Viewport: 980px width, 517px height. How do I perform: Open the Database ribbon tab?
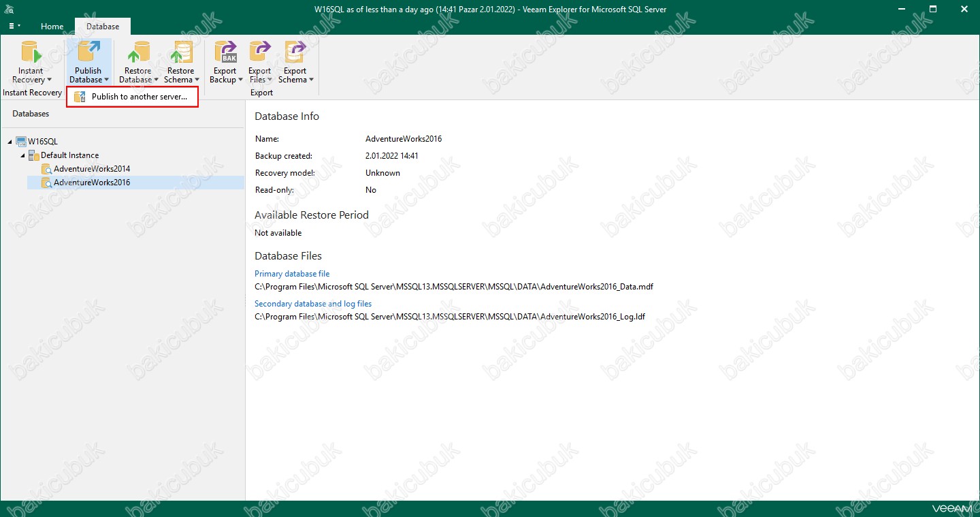pyautogui.click(x=102, y=27)
